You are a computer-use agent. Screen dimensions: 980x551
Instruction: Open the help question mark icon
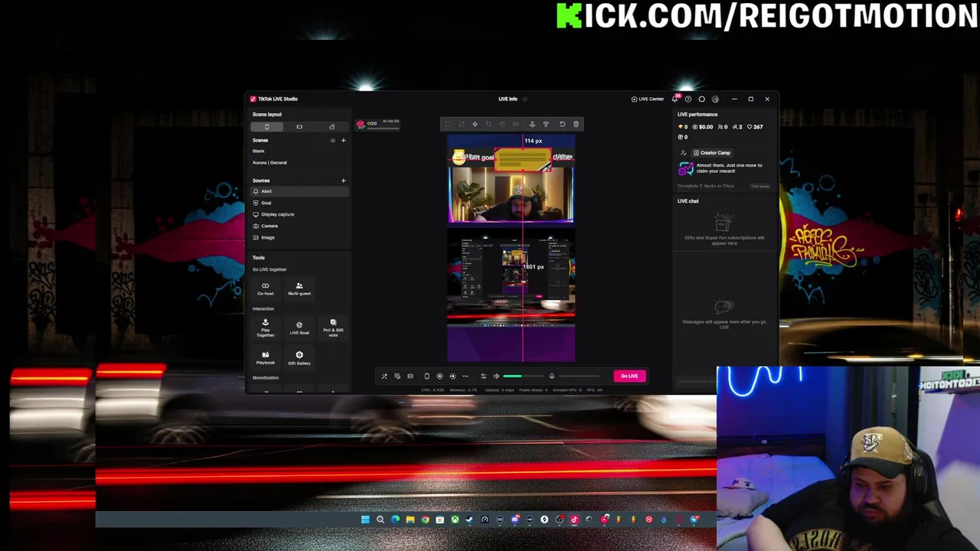688,99
